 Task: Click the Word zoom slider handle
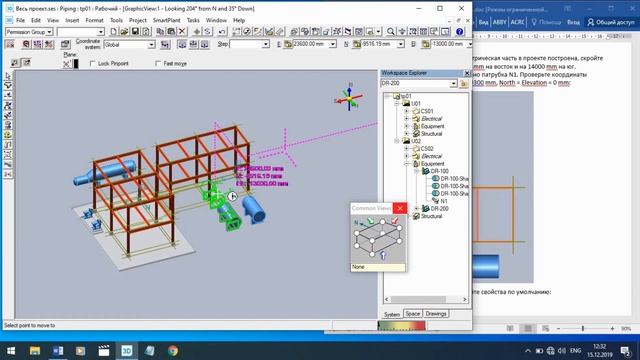tap(583, 329)
